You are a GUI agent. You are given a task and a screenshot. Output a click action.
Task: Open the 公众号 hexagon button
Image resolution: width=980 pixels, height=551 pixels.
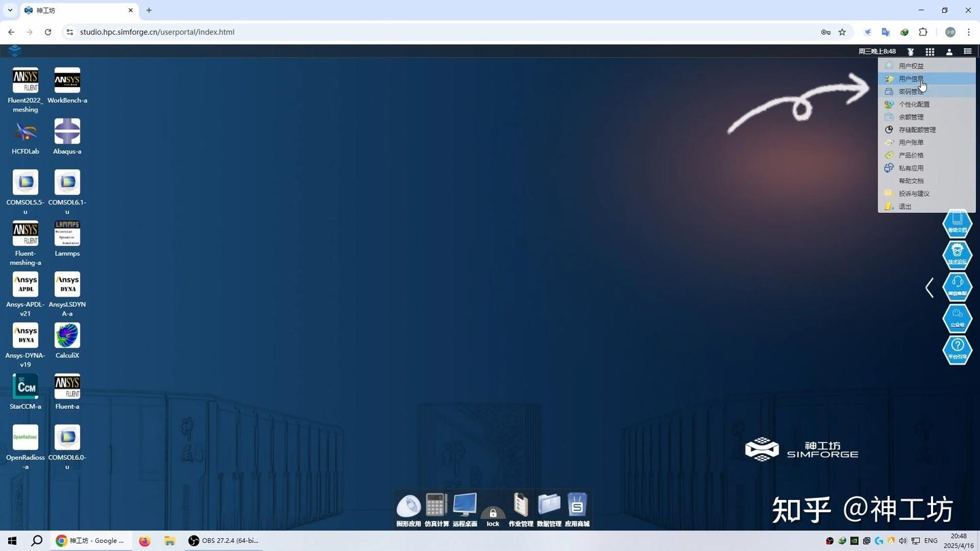(957, 318)
